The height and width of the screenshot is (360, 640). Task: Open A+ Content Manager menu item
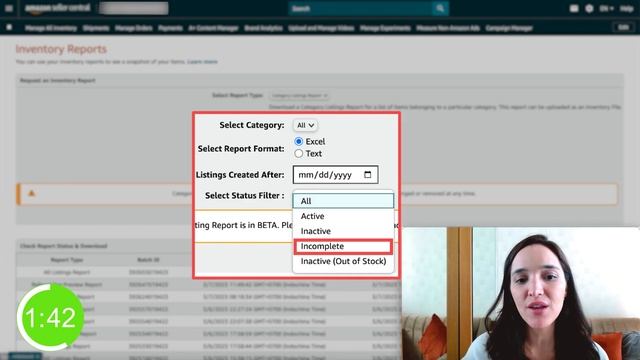213,28
